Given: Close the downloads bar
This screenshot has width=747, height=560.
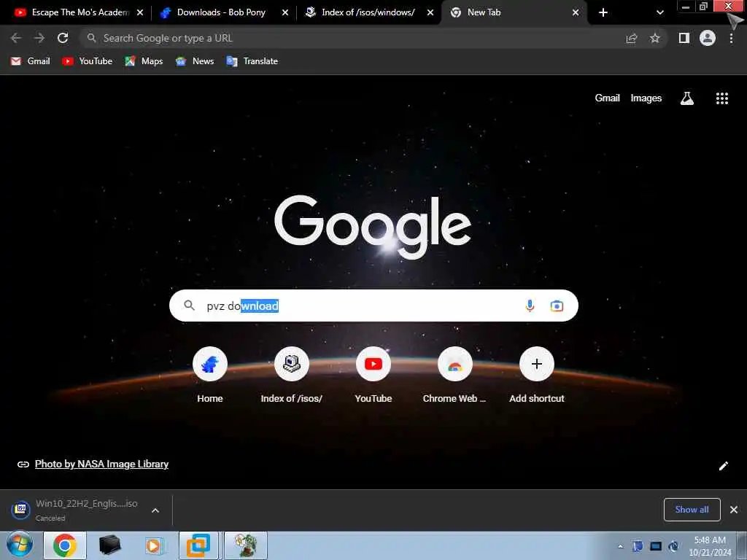Looking at the screenshot, I should pyautogui.click(x=734, y=510).
